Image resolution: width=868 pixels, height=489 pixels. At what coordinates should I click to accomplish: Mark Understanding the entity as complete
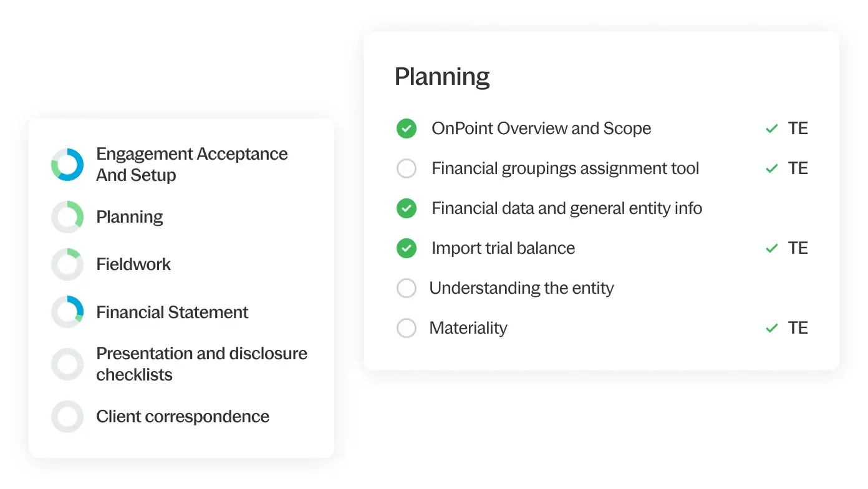click(x=407, y=288)
